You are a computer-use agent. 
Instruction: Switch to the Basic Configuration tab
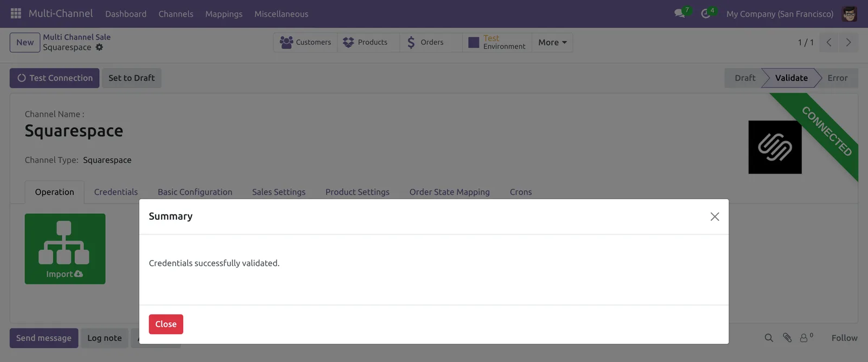point(195,192)
